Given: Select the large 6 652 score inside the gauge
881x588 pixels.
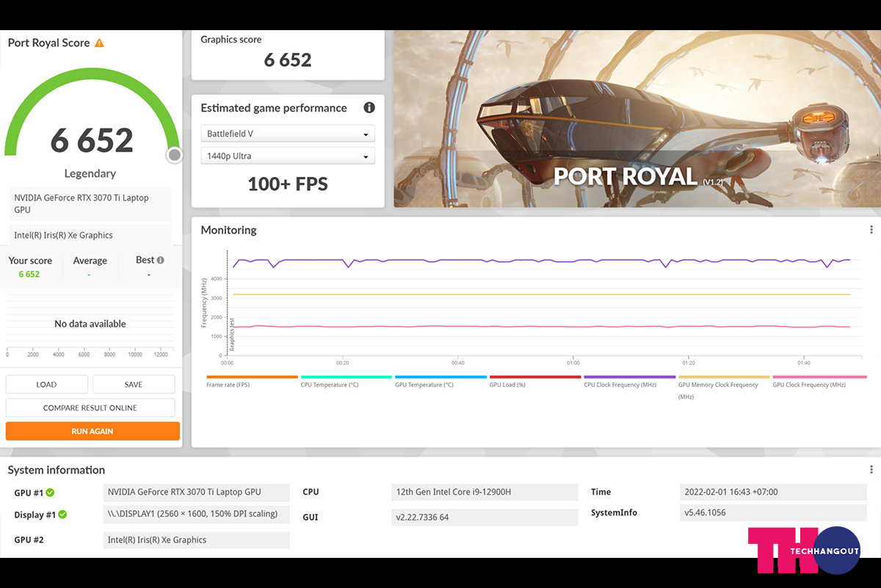Looking at the screenshot, I should pos(92,140).
